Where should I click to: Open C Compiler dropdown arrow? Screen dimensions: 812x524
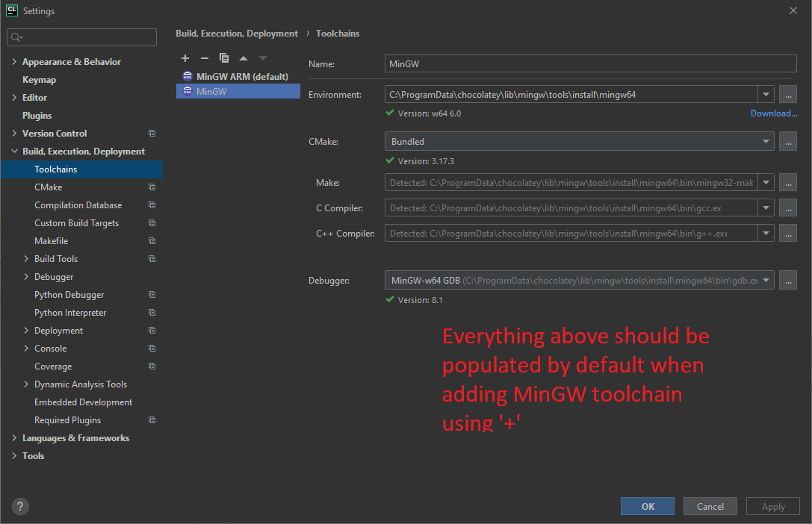point(766,208)
